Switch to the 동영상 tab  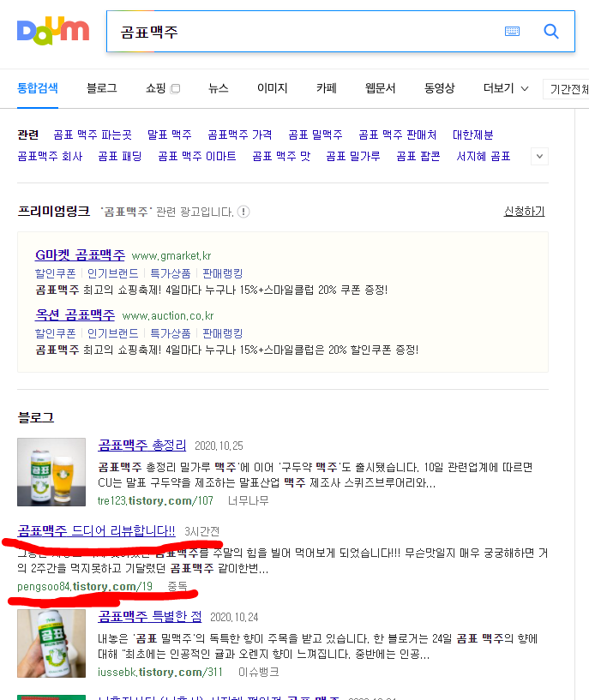(440, 88)
